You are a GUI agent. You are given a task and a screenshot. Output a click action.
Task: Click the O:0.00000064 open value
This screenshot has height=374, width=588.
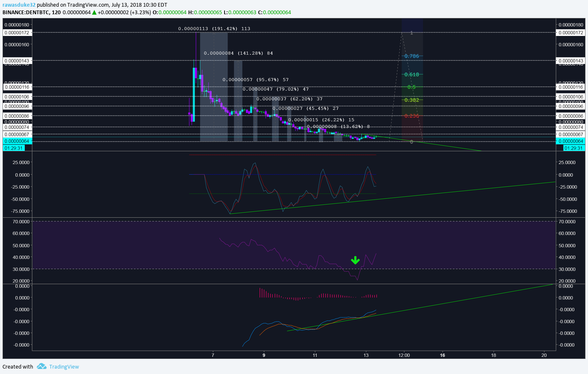[169, 12]
